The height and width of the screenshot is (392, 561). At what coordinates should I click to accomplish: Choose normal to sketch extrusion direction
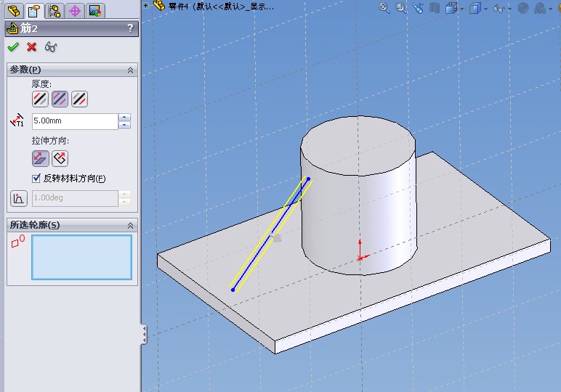click(x=60, y=158)
